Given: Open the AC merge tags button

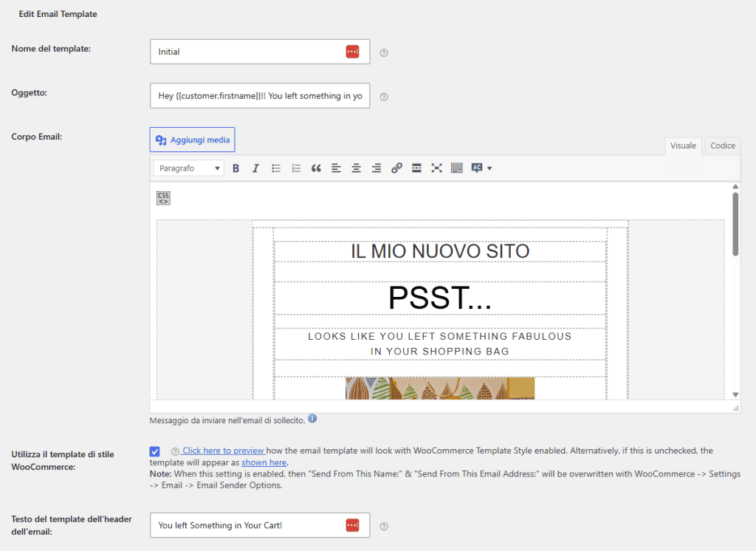Looking at the screenshot, I should point(477,168).
